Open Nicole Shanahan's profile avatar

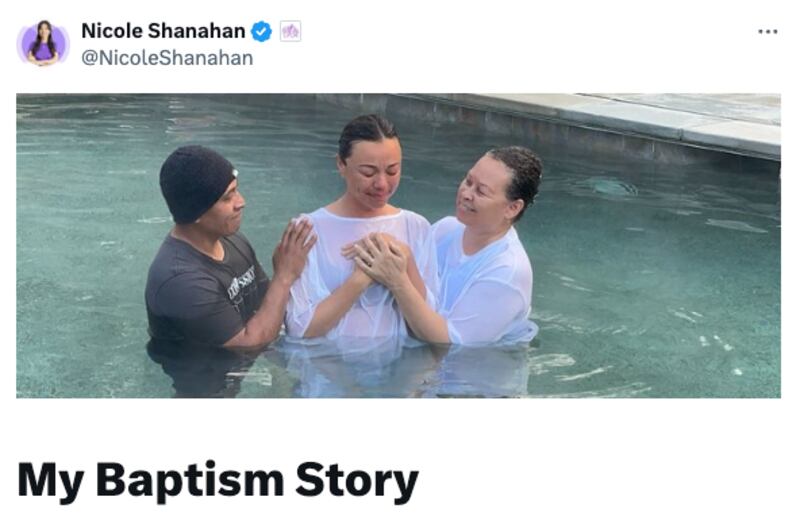43,43
